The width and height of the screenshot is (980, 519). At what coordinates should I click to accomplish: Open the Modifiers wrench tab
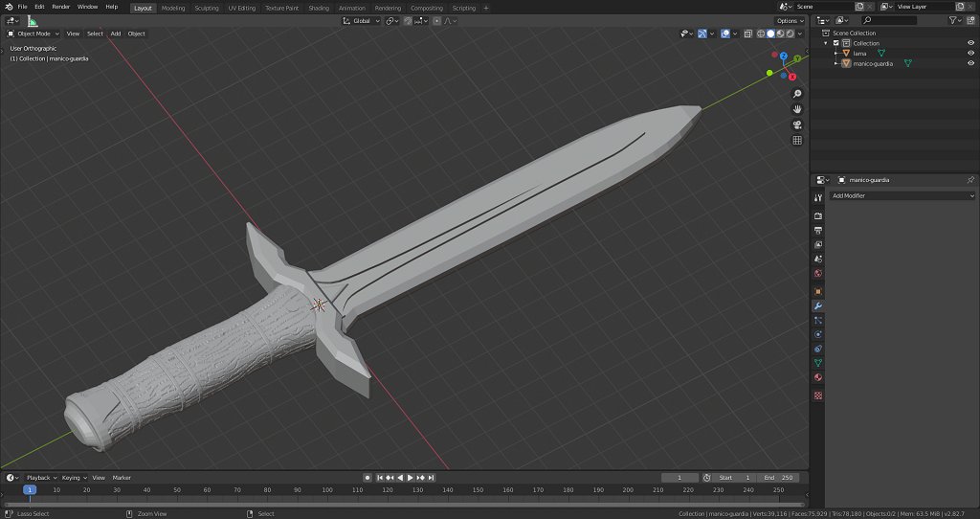point(818,305)
